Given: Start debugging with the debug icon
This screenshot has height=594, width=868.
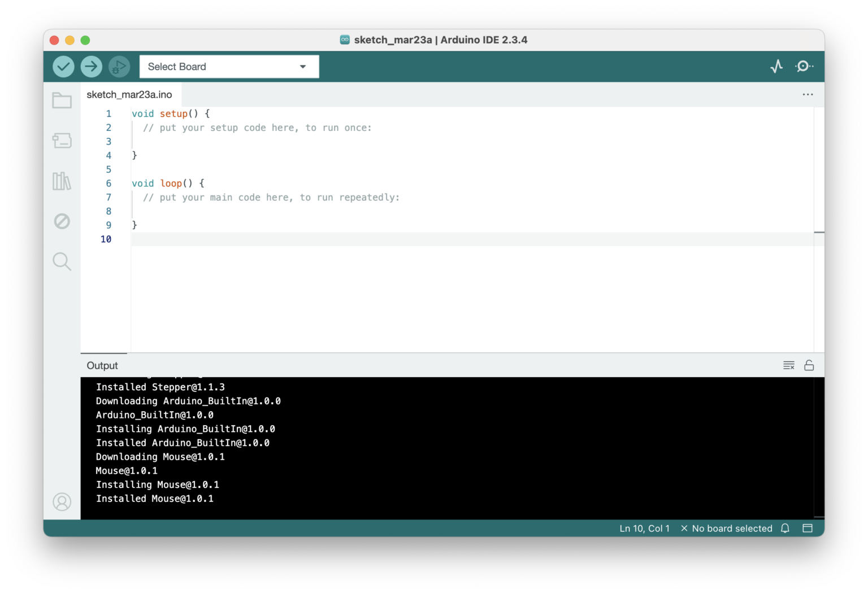Looking at the screenshot, I should pyautogui.click(x=119, y=66).
